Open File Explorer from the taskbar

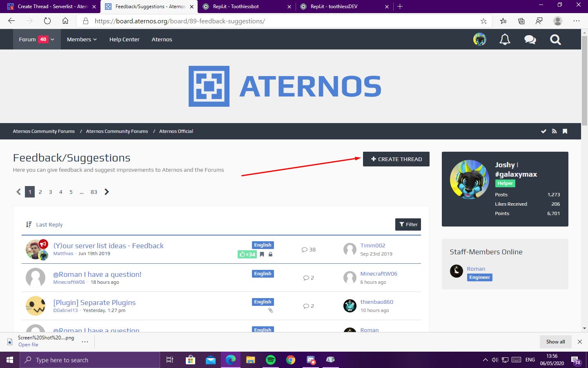pos(250,360)
